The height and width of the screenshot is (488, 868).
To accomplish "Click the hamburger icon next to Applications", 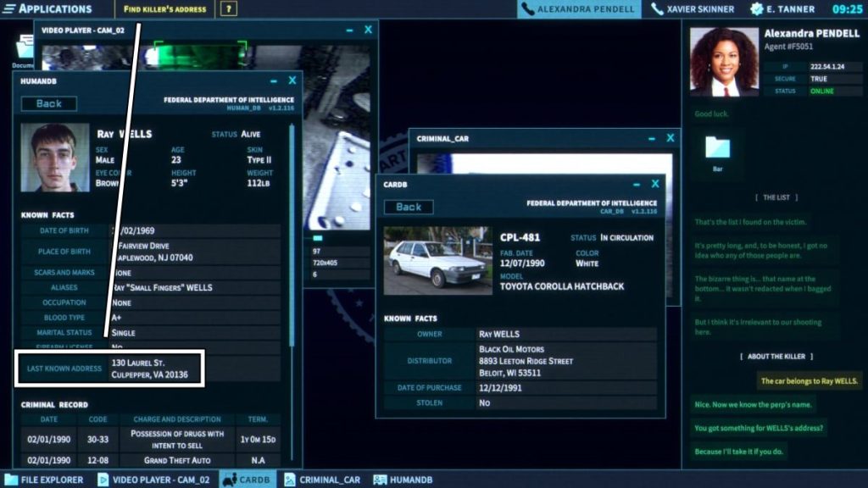I will pyautogui.click(x=10, y=9).
